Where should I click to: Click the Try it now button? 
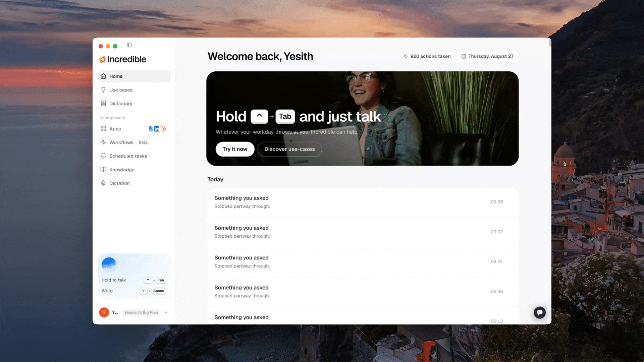coord(235,149)
